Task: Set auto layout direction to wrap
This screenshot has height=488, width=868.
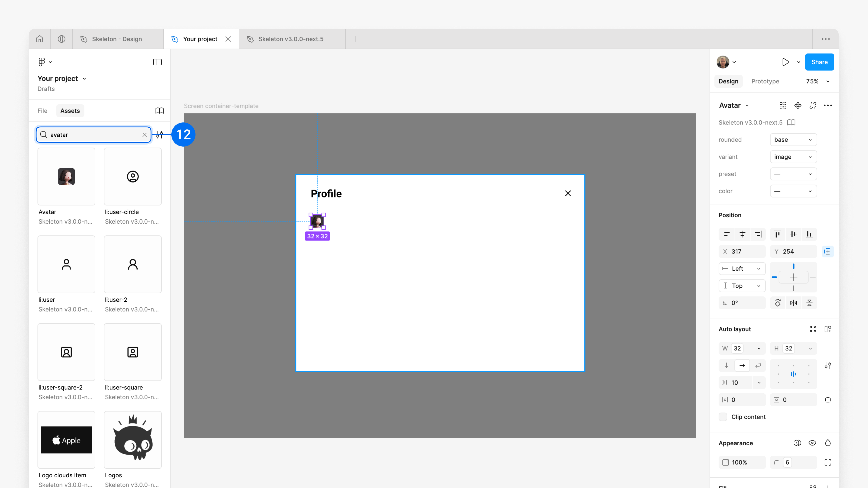Action: pyautogui.click(x=758, y=365)
